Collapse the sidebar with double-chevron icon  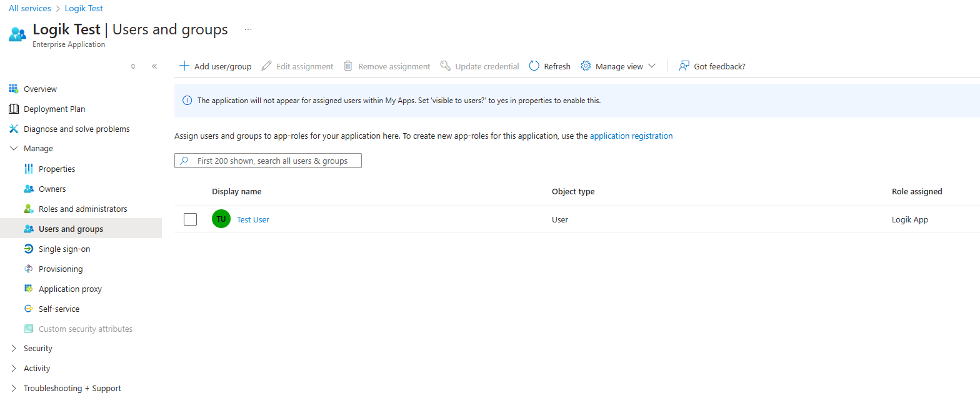pos(154,66)
